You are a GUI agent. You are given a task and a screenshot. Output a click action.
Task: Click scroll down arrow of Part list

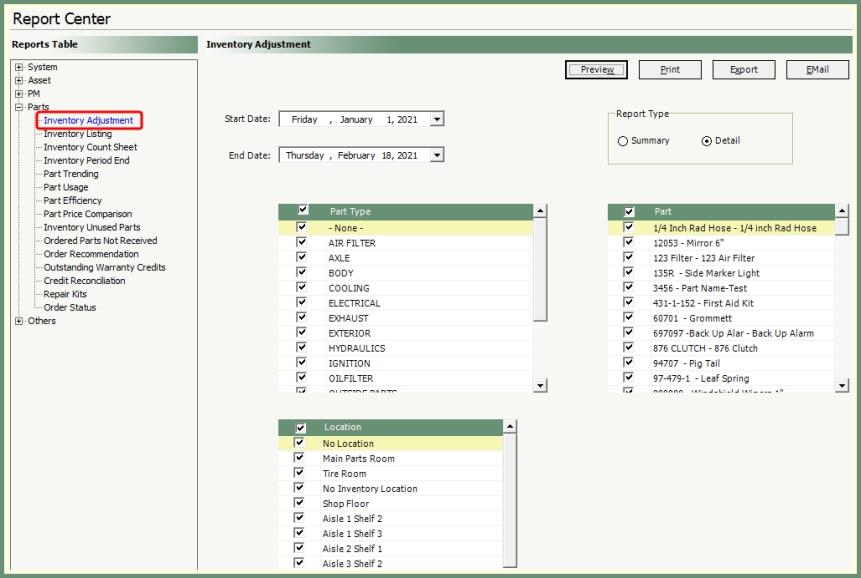(x=842, y=386)
